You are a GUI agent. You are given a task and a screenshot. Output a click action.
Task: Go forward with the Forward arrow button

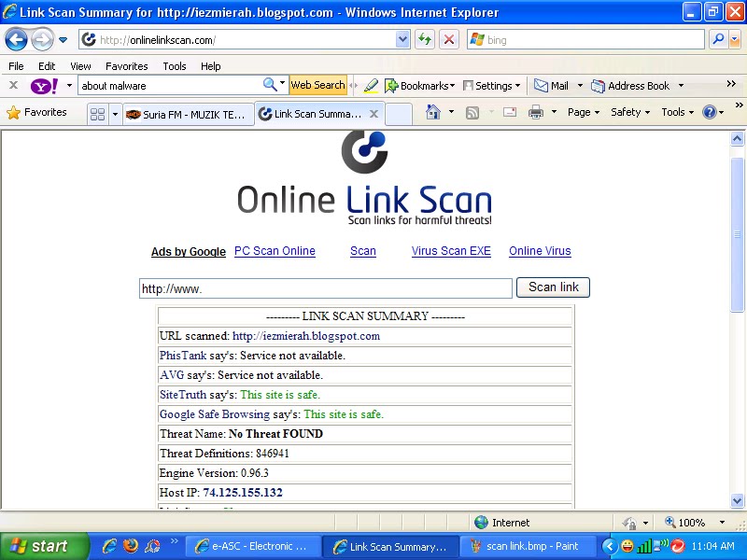tap(42, 39)
